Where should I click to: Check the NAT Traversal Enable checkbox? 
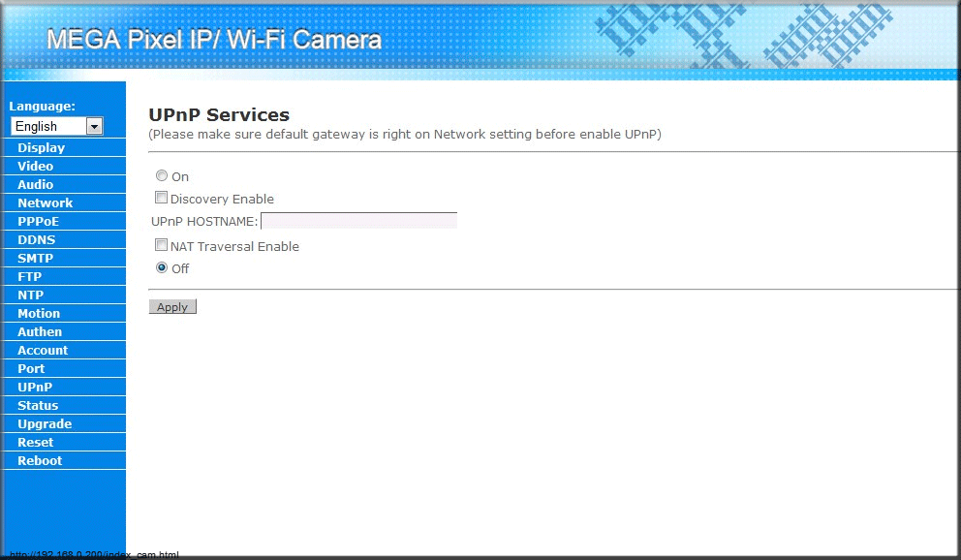pos(161,245)
